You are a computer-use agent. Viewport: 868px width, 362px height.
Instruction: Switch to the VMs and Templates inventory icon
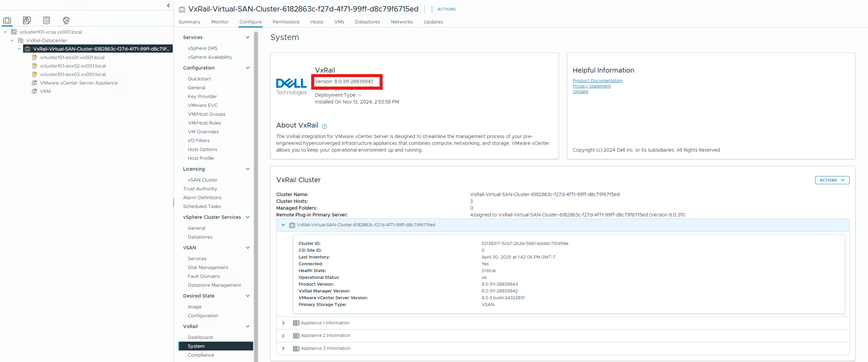(26, 20)
